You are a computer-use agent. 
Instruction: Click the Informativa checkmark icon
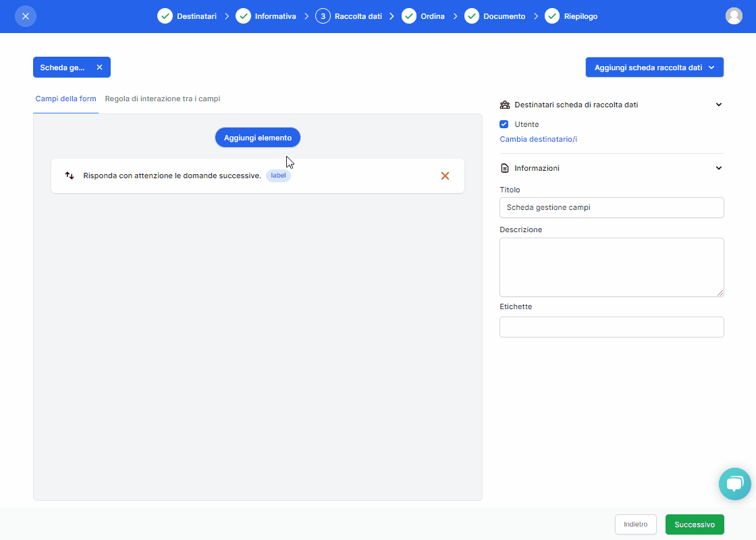(x=243, y=16)
